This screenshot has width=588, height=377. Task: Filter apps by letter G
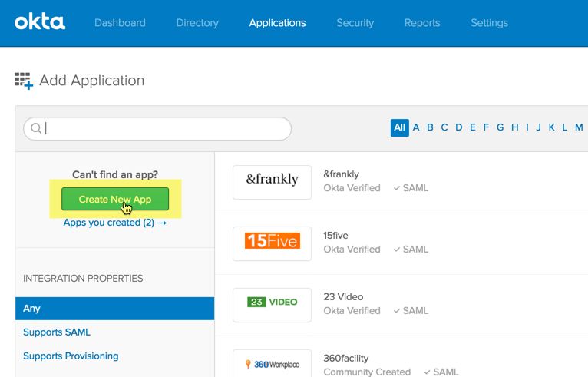coord(500,127)
